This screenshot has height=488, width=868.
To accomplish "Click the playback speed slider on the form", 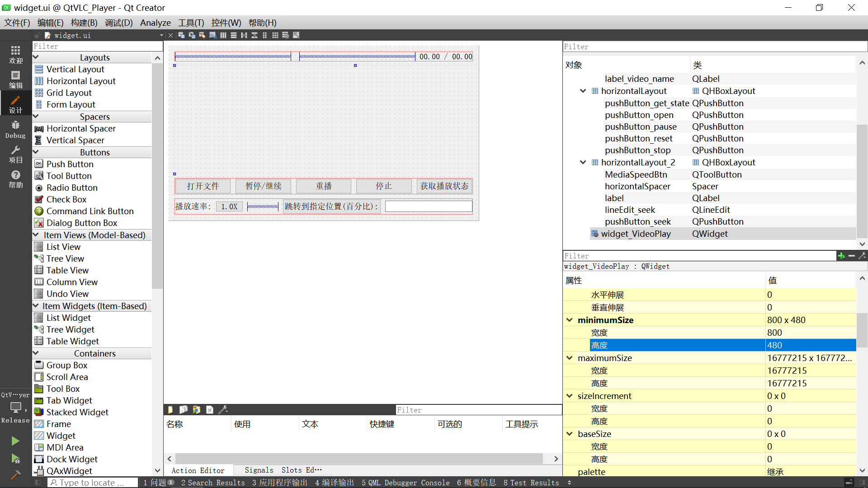I will [x=263, y=206].
